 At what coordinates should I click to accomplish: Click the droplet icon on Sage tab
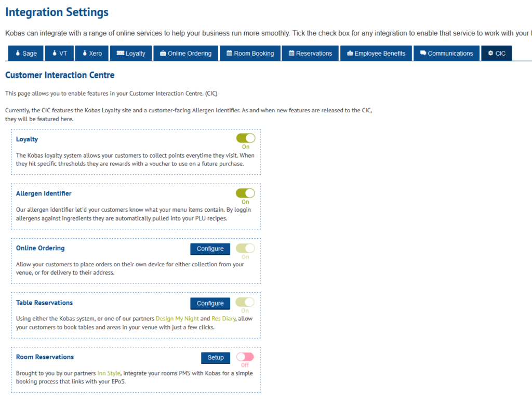(17, 54)
